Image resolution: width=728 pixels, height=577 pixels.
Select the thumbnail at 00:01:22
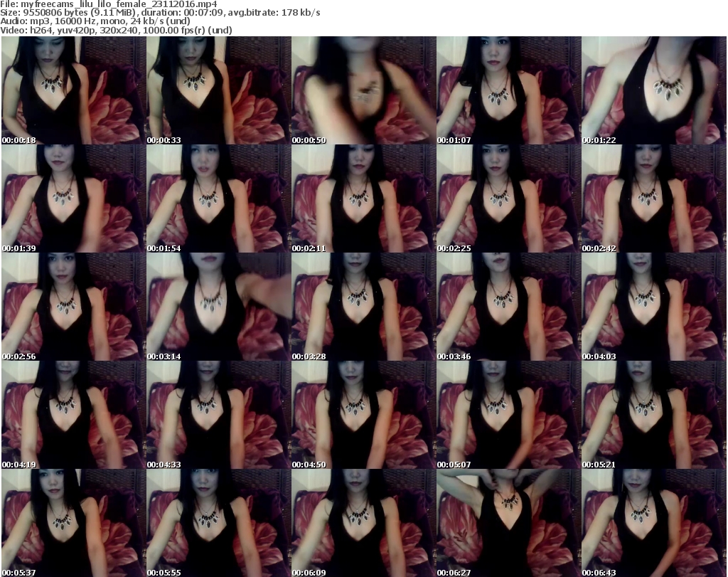tap(654, 90)
